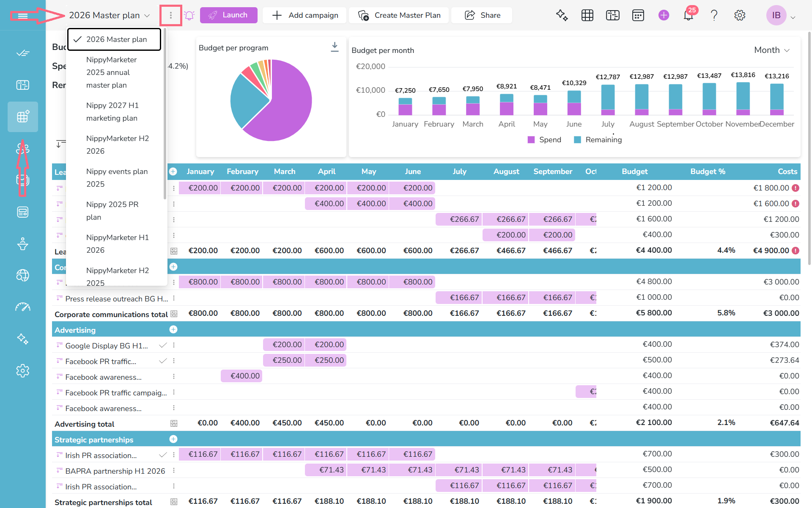This screenshot has width=812, height=508.
Task: Open row menu for BAPRA partnership H1 2026
Action: click(x=174, y=470)
